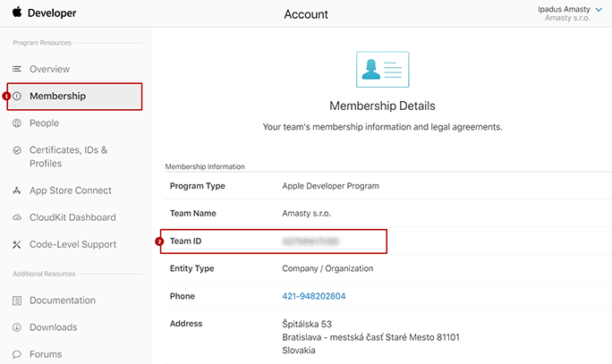Viewport: 612px width, 364px height.
Task: Click the Phone label
Action: pos(183,296)
